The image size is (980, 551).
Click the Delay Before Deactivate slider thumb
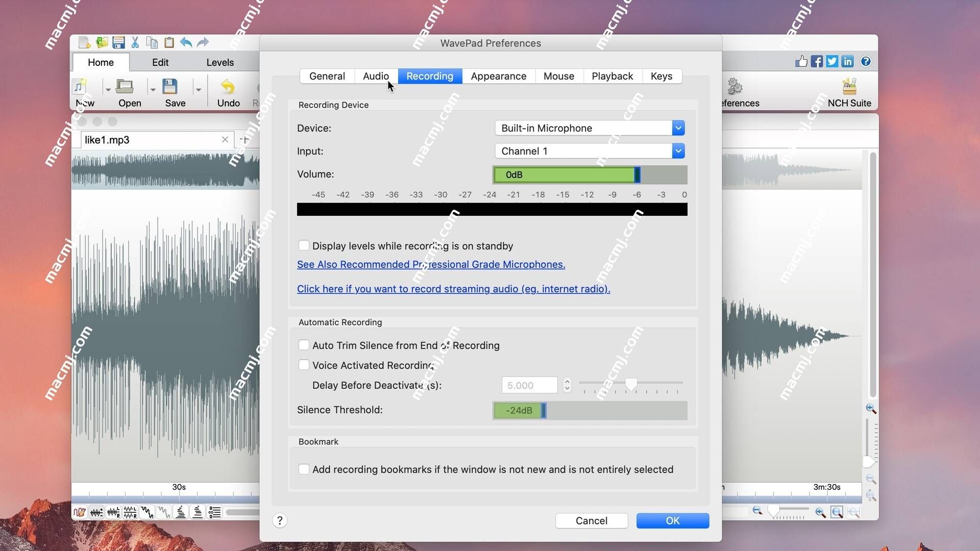click(631, 384)
